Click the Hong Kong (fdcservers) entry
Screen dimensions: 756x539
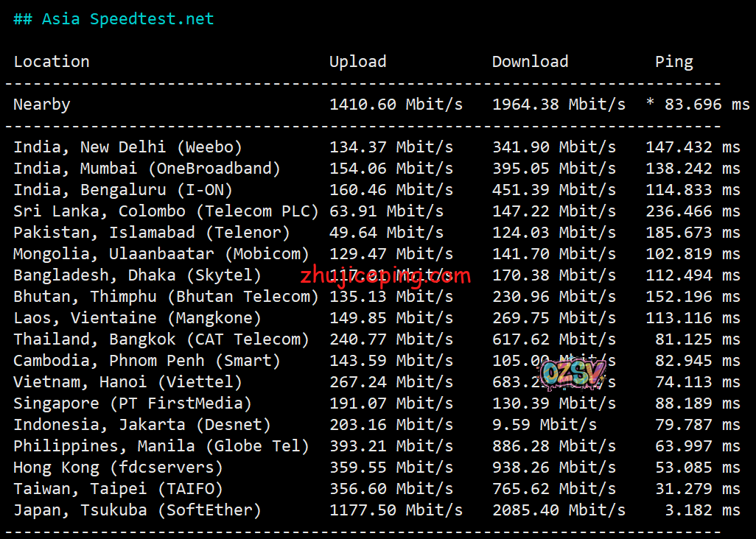pos(118,468)
